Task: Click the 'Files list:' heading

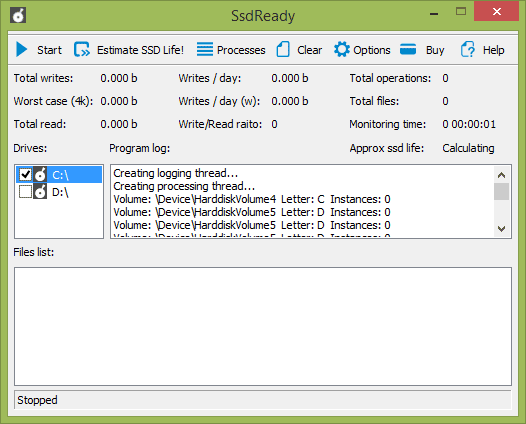Action: 34,252
